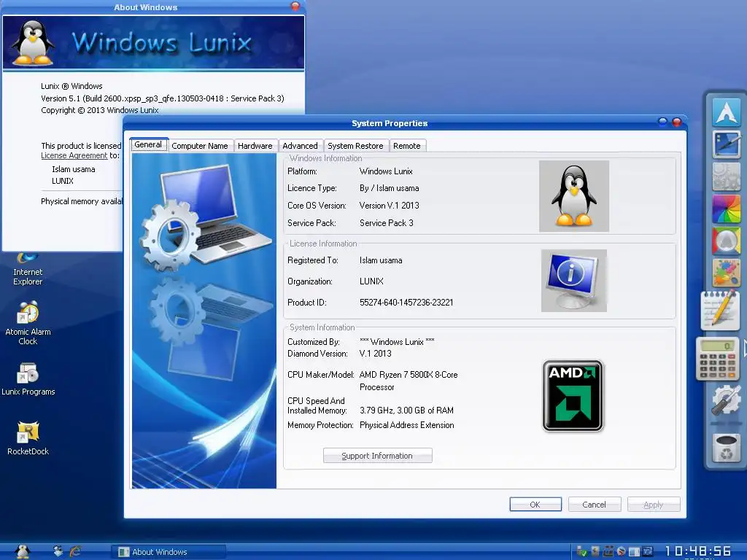
Task: Click the penguin image in Windows Information
Action: (574, 196)
